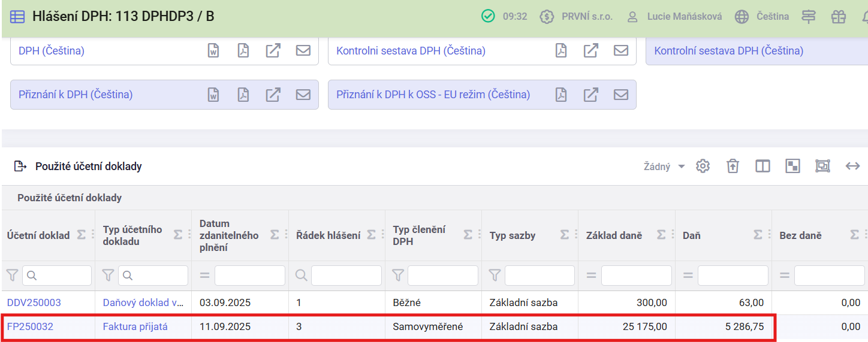Screen dimensions: 868x342
Task: Click the signpost icon in top bar
Action: (809, 17)
